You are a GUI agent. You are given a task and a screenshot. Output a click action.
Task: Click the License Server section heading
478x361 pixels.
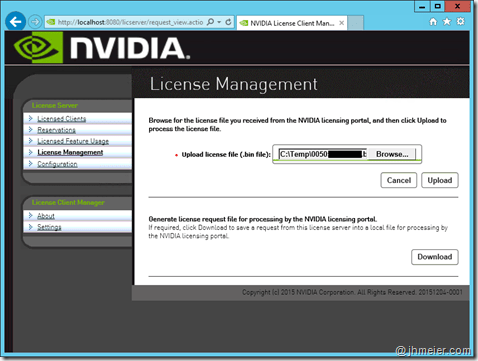coord(55,105)
